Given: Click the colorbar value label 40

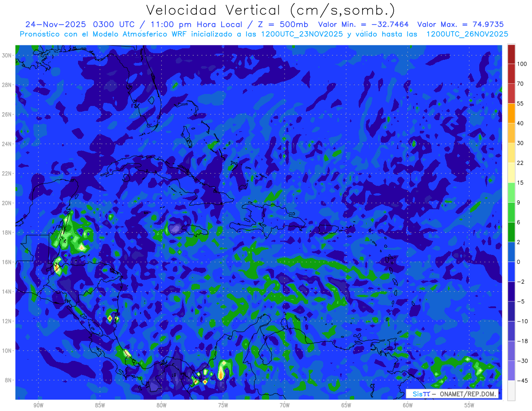Looking at the screenshot, I should tap(520, 123).
